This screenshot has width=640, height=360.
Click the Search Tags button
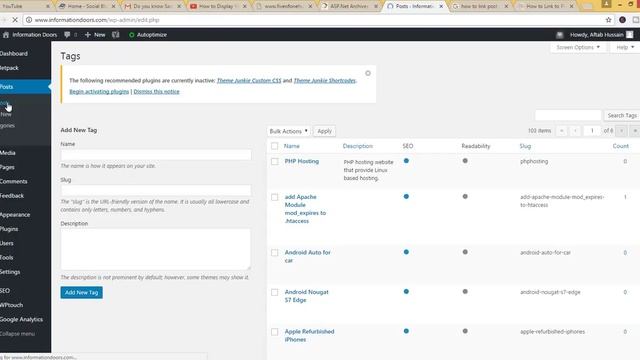point(622,116)
